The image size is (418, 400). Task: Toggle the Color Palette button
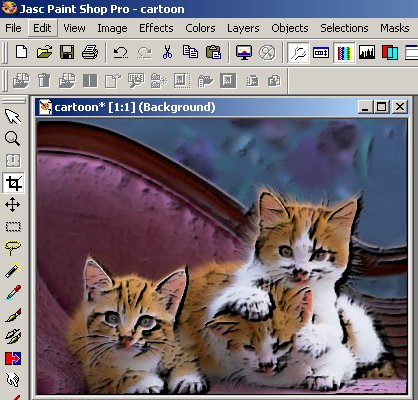pyautogui.click(x=344, y=52)
